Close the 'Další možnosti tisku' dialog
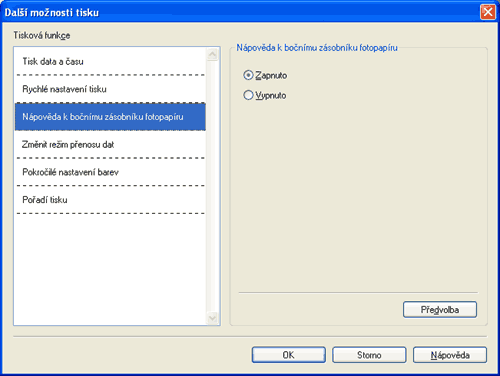The width and height of the screenshot is (500, 376). click(x=488, y=12)
